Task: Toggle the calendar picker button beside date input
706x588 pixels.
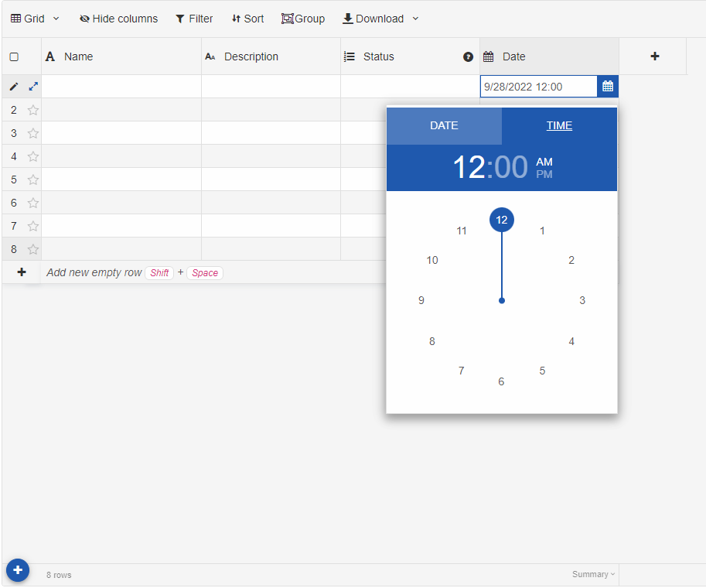Action: click(x=608, y=87)
